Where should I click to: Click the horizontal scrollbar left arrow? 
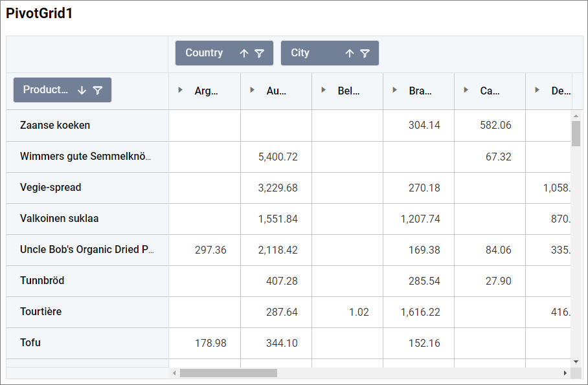coord(174,373)
